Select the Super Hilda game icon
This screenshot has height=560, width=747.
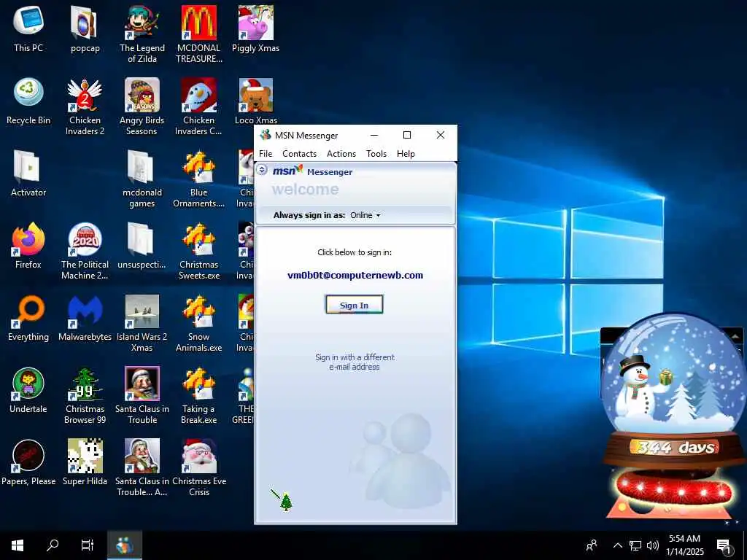click(85, 462)
